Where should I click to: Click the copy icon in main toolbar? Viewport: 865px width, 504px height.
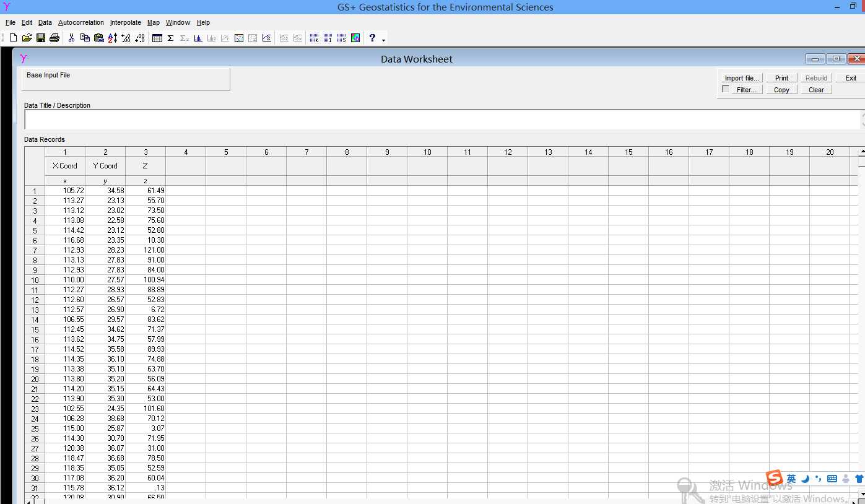coord(85,38)
